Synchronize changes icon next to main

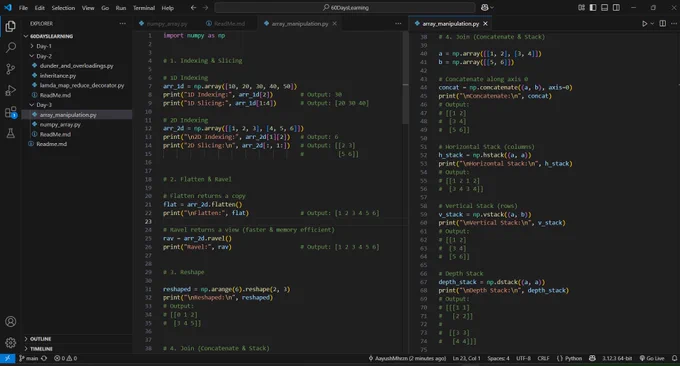tap(44, 358)
